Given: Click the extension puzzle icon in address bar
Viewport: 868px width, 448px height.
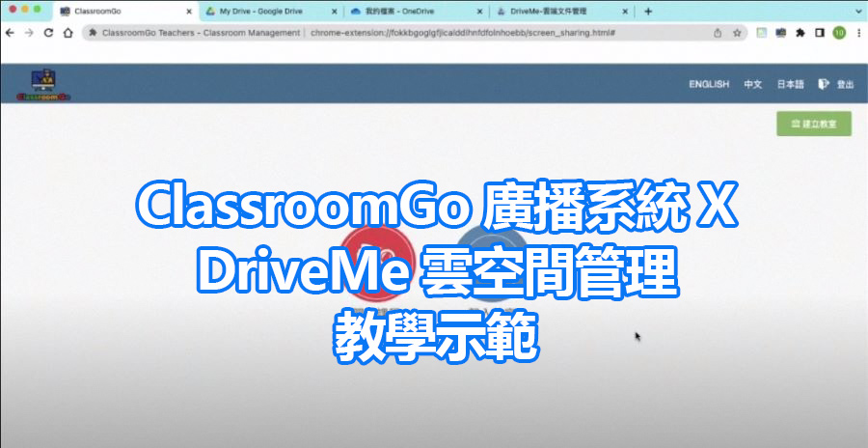Looking at the screenshot, I should [x=93, y=33].
